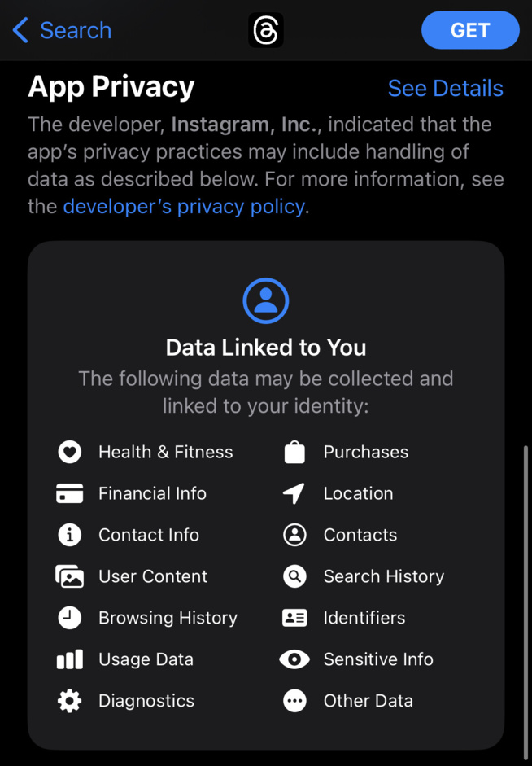Open the developer's privacy policy link
This screenshot has width=532, height=766.
(x=184, y=207)
